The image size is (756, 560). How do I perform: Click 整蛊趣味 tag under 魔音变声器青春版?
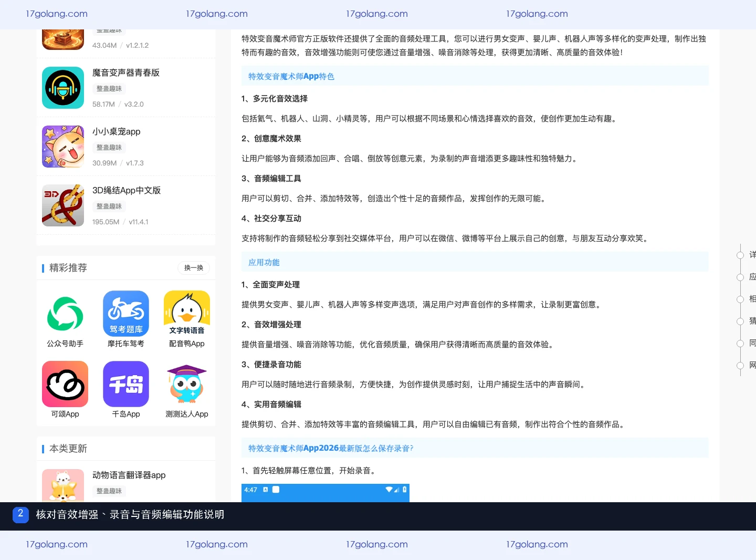[109, 89]
